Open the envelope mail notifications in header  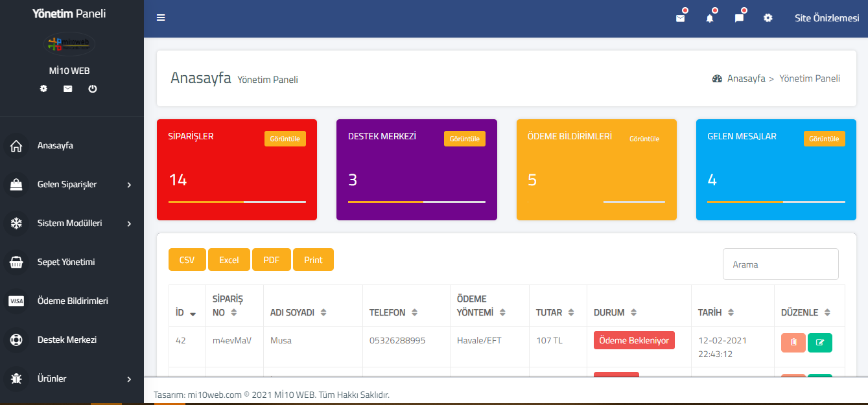680,18
